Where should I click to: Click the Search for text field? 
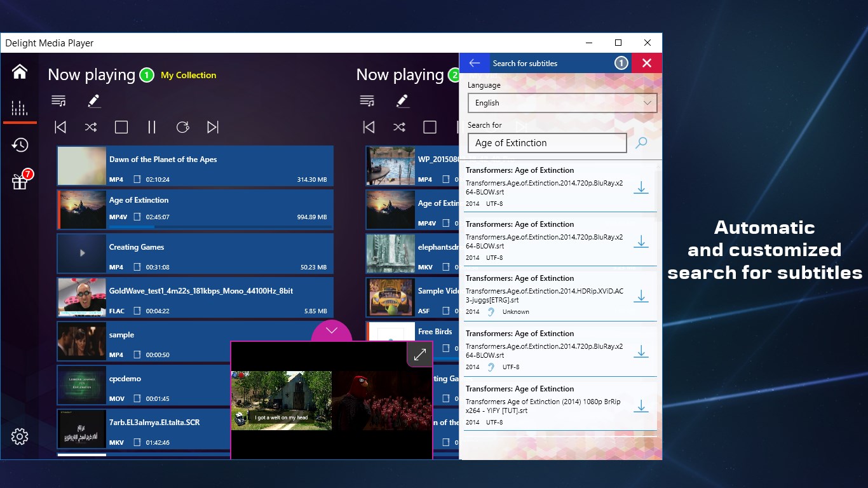pyautogui.click(x=546, y=143)
